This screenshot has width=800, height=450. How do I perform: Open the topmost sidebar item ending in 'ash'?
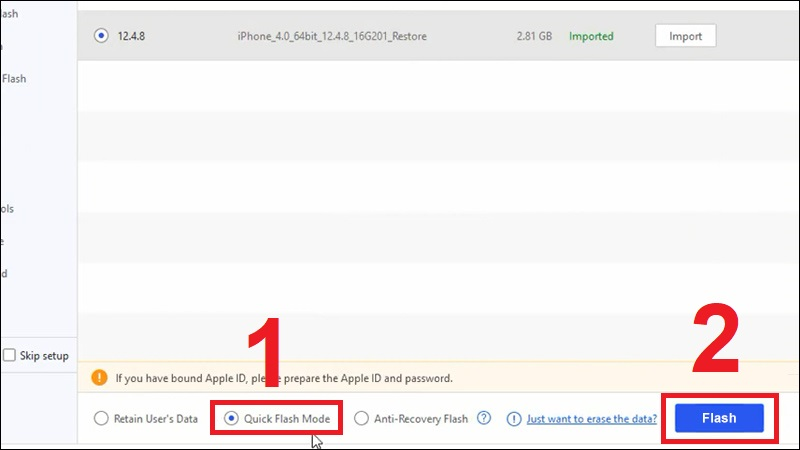[x=9, y=14]
